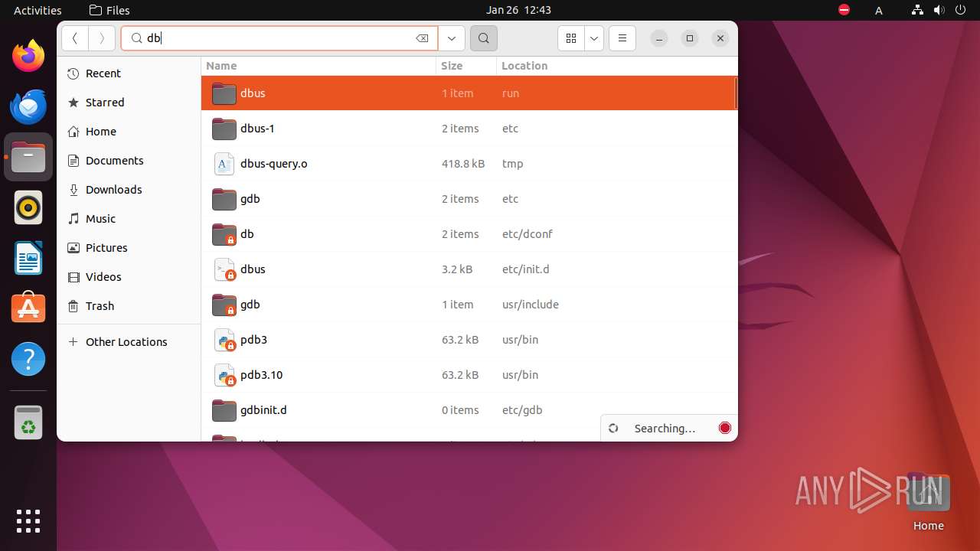Screen dimensions: 980x551
Task: Clear the search text with the backspace icon
Action: tap(422, 38)
